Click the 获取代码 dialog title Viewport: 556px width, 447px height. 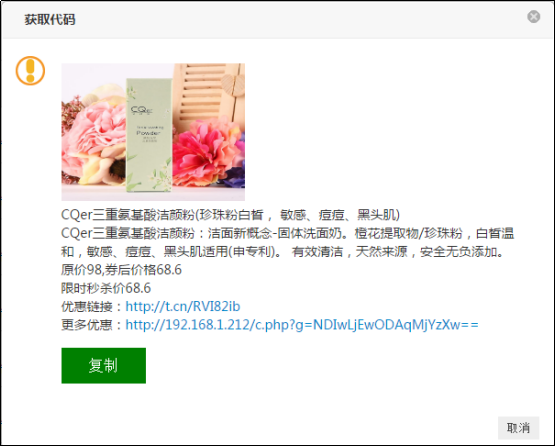pyautogui.click(x=50, y=19)
